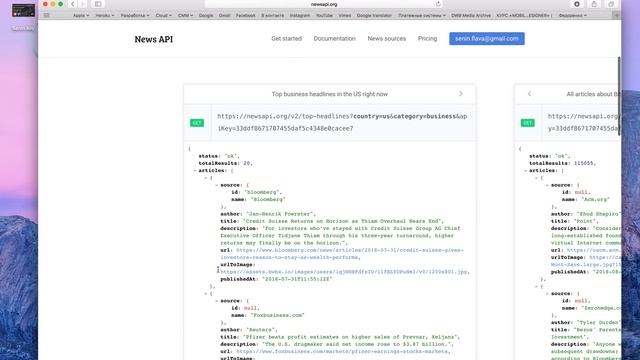
Task: Go to next example with right chevron
Action: [461, 94]
